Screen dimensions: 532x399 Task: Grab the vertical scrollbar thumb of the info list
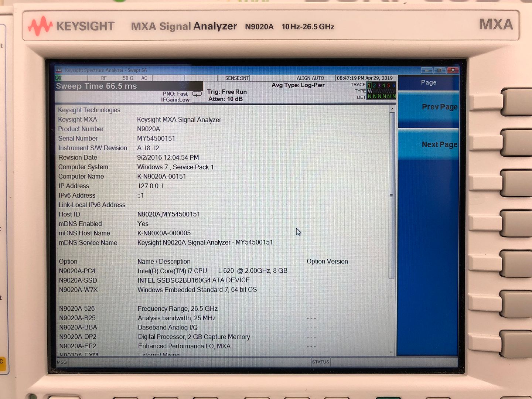pos(392,195)
